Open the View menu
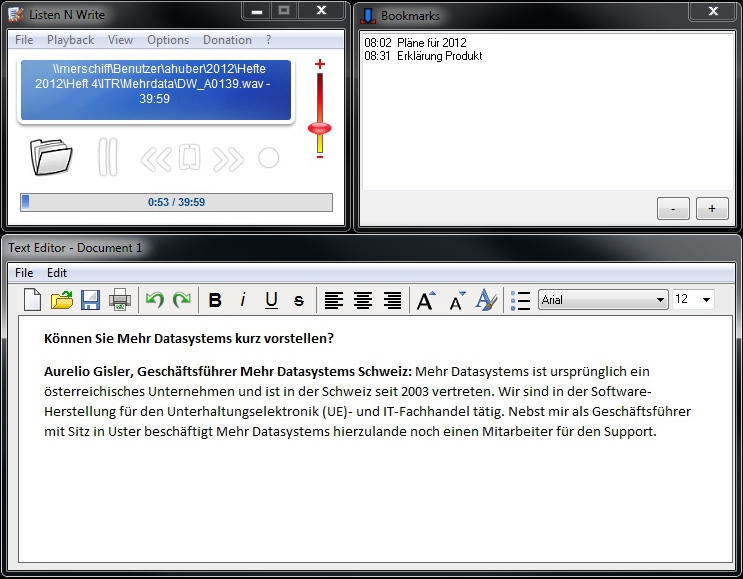The width and height of the screenshot is (743, 579). pos(120,40)
